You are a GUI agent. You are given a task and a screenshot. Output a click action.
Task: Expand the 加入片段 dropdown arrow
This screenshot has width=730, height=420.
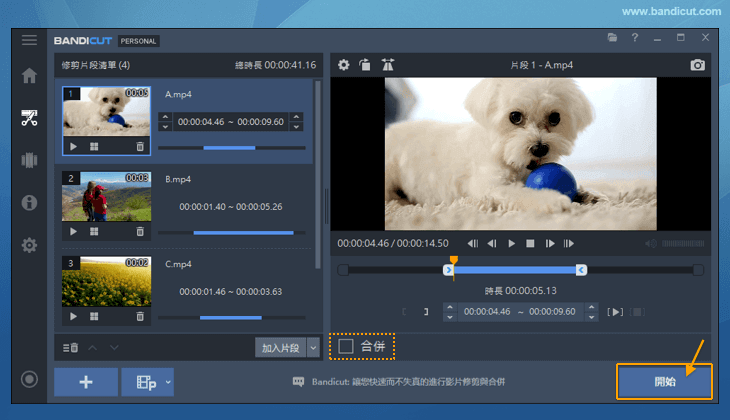click(313, 347)
